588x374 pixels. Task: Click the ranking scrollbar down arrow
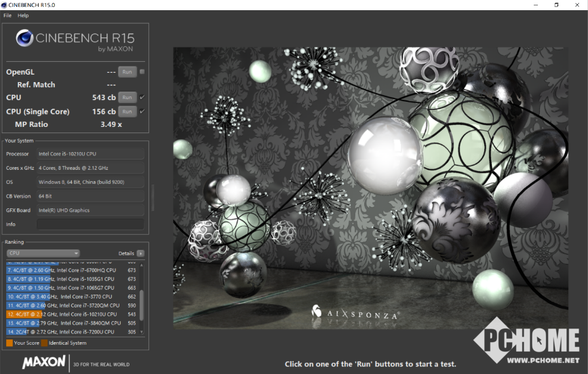(141, 332)
